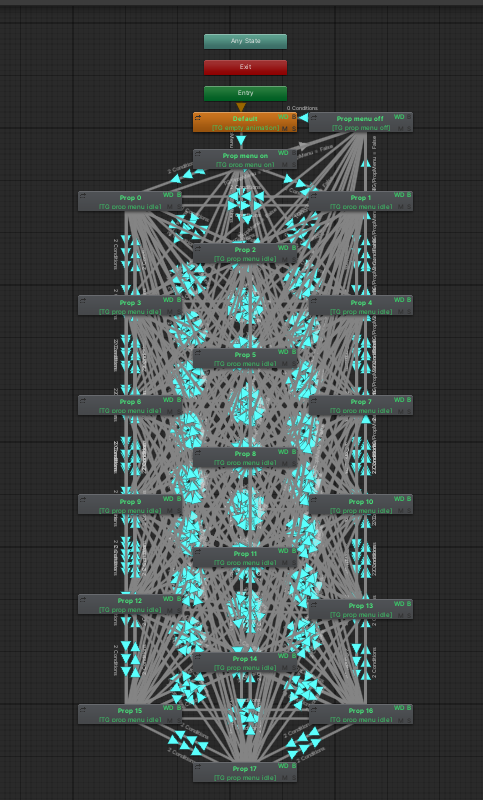Click the loop icon on Prop 15
Image resolution: width=483 pixels, height=800 pixels.
[x=83, y=709]
